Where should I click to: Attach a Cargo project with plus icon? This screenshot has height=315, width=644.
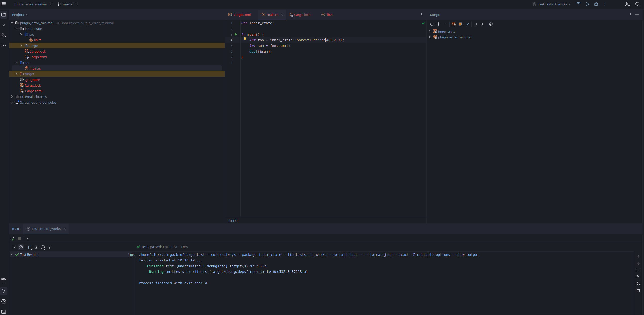(x=438, y=24)
